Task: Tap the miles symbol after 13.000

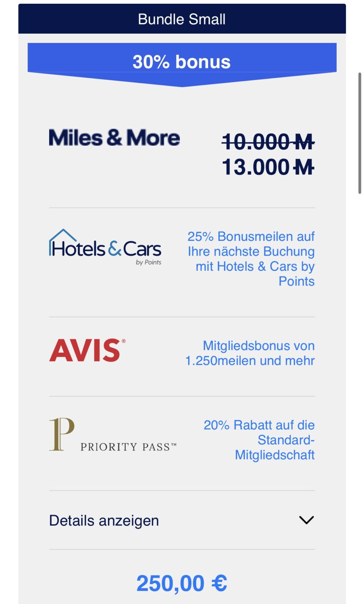Action: [304, 167]
